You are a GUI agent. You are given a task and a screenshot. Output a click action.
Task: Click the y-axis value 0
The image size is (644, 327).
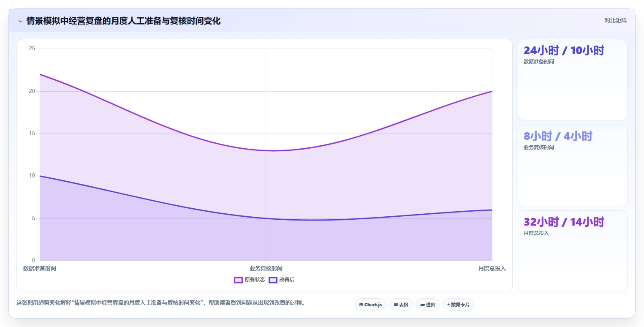(33, 261)
